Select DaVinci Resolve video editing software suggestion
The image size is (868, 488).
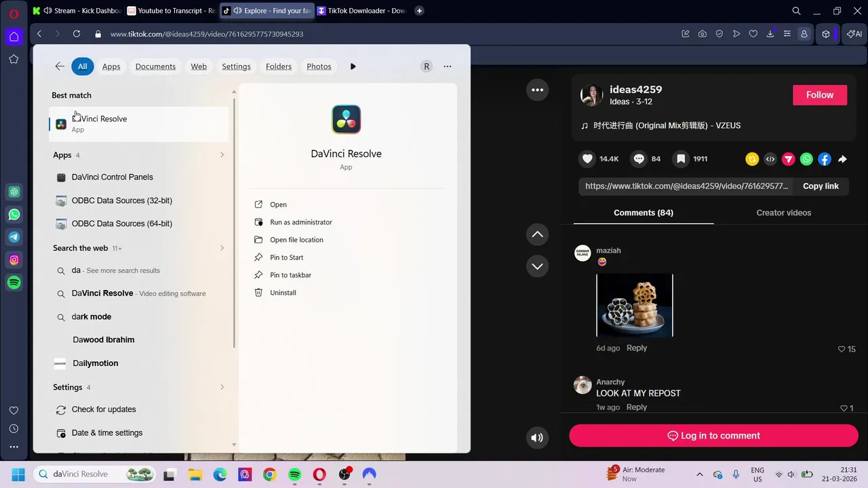(139, 293)
